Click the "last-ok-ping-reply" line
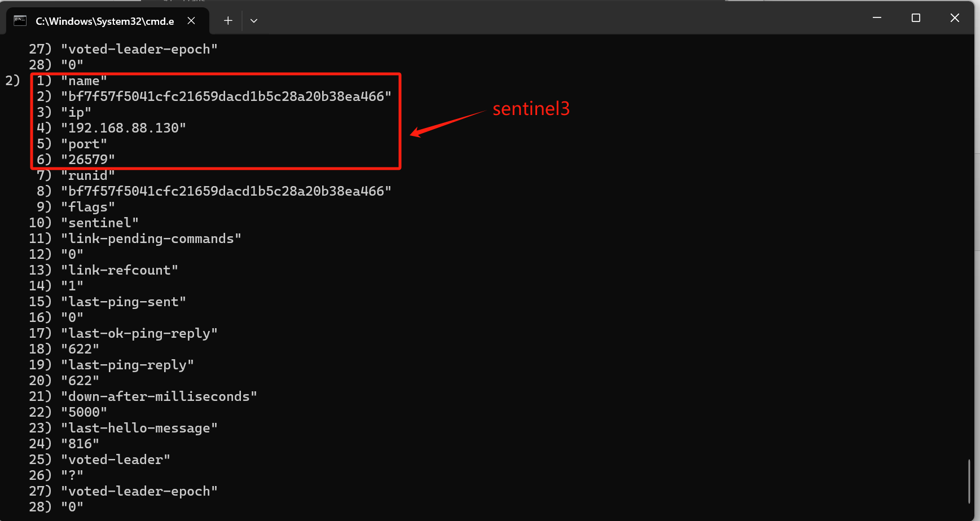 click(x=139, y=334)
